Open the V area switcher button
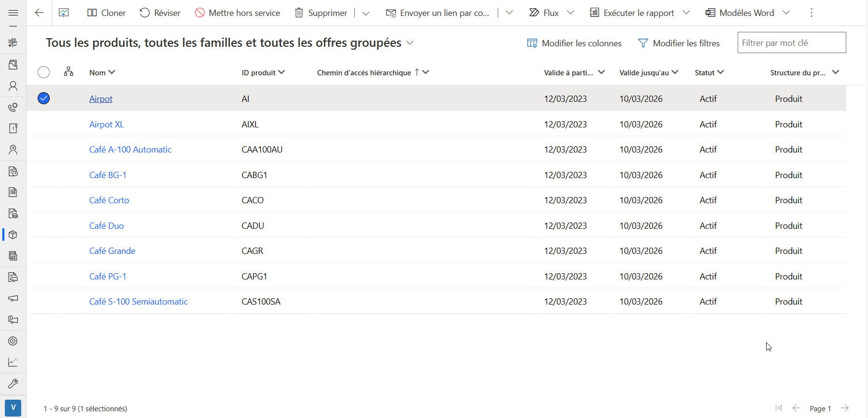This screenshot has height=418, width=868. click(13, 407)
